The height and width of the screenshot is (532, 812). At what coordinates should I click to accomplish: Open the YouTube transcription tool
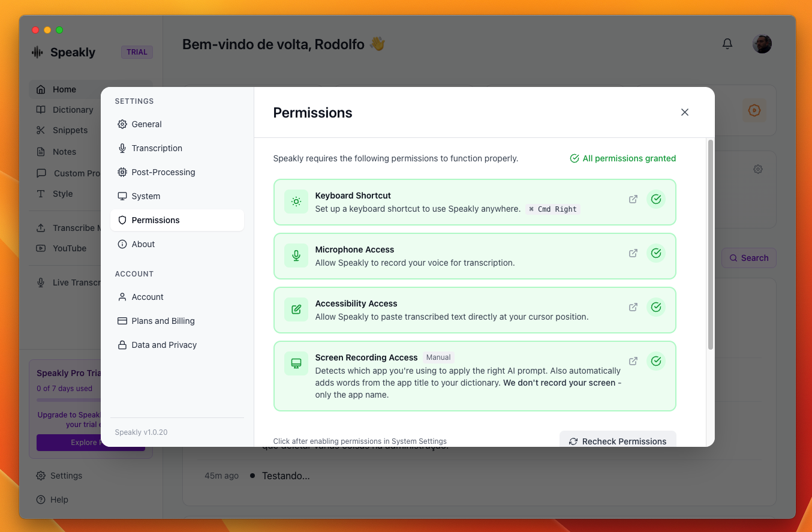tap(69, 248)
